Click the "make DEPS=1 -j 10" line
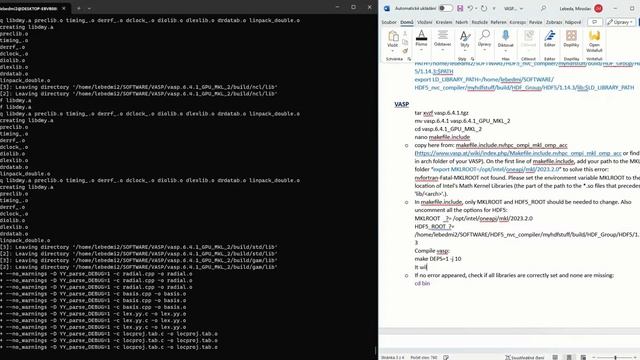Viewport: 640px width, 360px height. [x=438, y=259]
